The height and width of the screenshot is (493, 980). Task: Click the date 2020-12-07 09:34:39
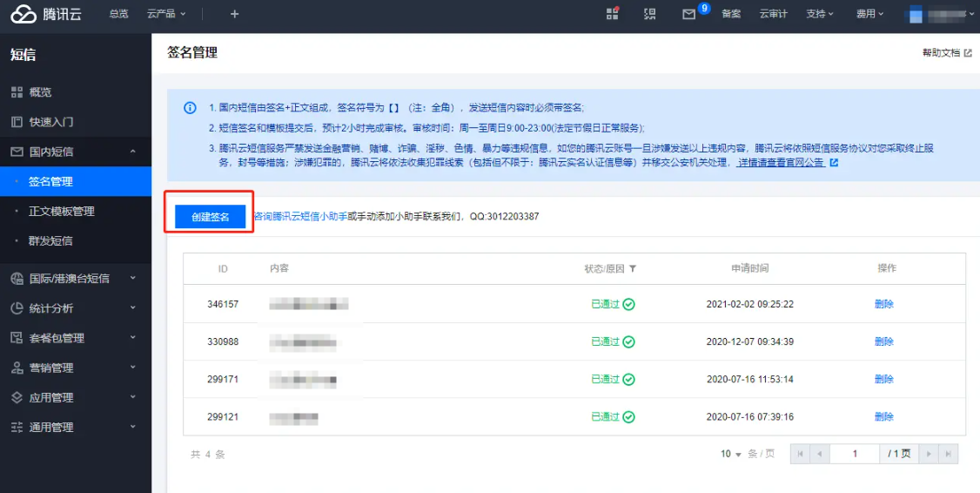click(750, 342)
